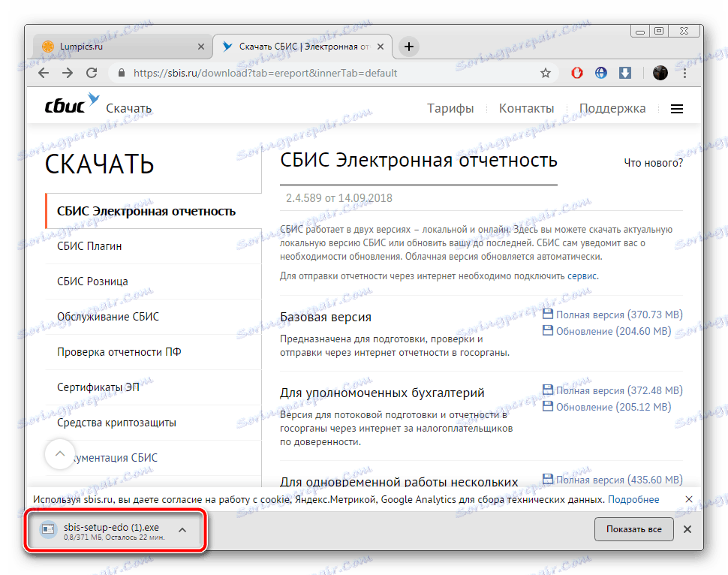Click the version text 2.4.589 от 14.09.2018
Screen dimensions: 728x575
[x=339, y=198]
